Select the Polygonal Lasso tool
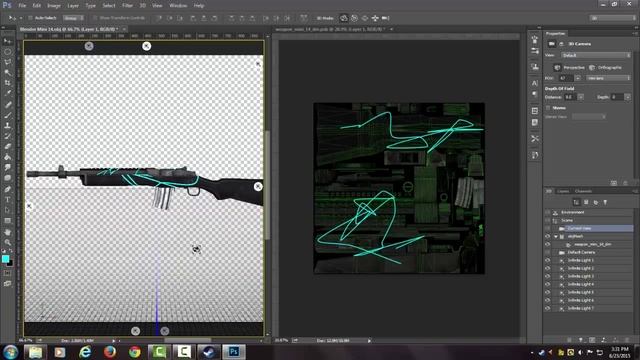The image size is (640, 360). 7,62
